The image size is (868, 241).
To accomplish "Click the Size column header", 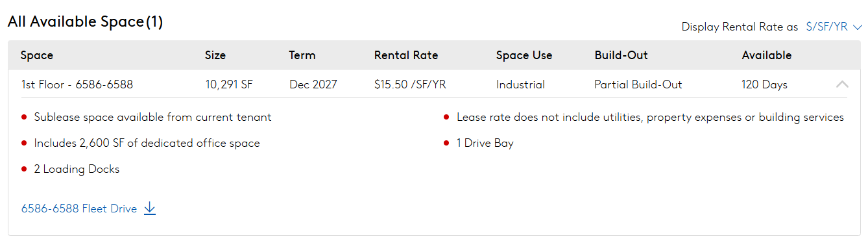I will click(215, 55).
